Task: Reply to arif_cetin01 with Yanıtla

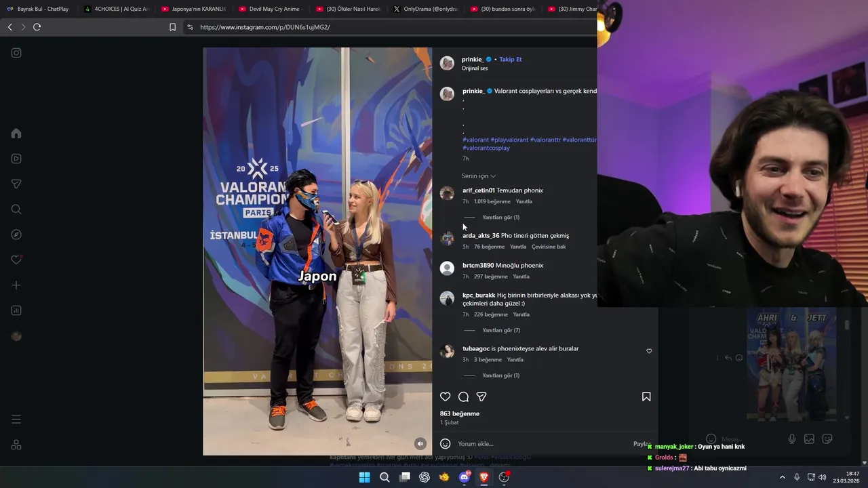Action: (x=524, y=201)
